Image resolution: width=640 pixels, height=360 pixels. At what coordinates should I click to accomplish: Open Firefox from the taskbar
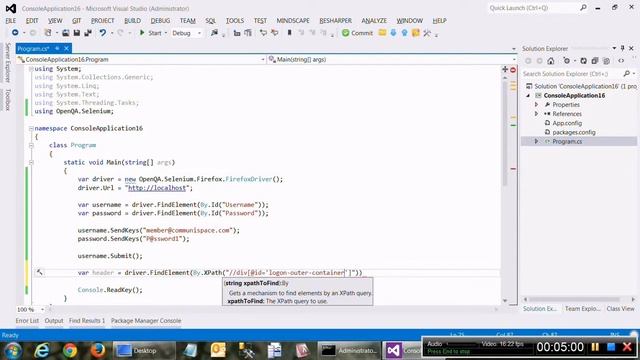tap(97, 350)
